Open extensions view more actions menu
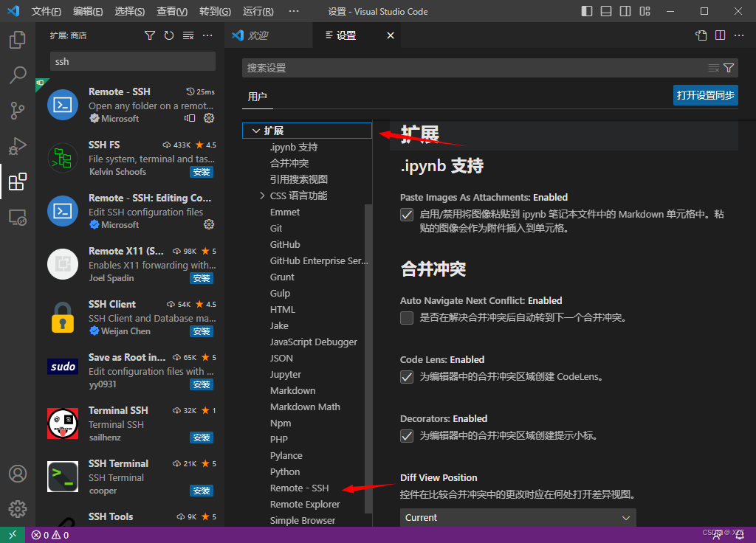 click(x=207, y=35)
